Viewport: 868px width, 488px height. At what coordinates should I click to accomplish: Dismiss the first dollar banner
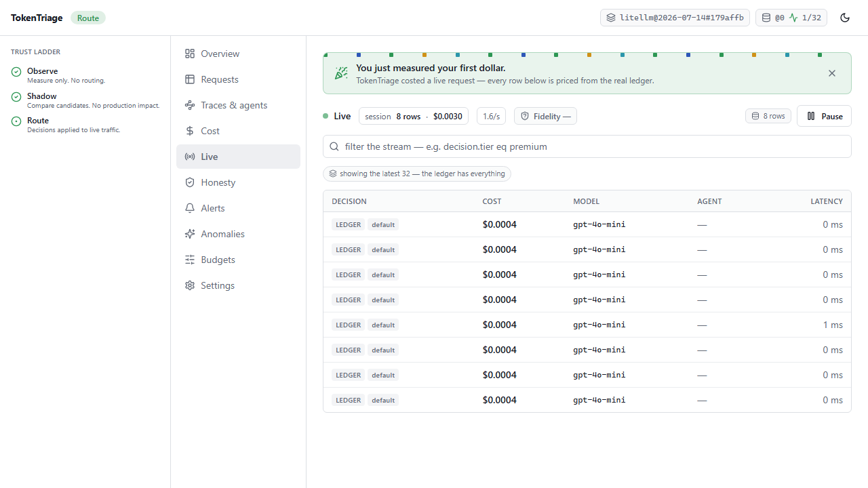[x=832, y=73]
